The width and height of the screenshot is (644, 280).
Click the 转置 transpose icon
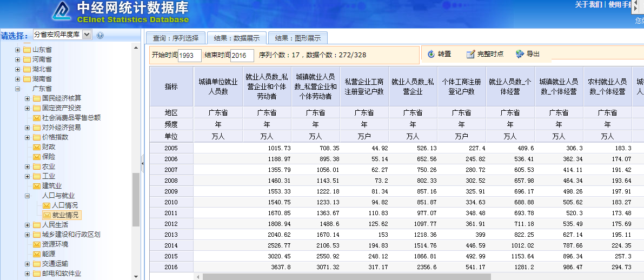(x=431, y=54)
